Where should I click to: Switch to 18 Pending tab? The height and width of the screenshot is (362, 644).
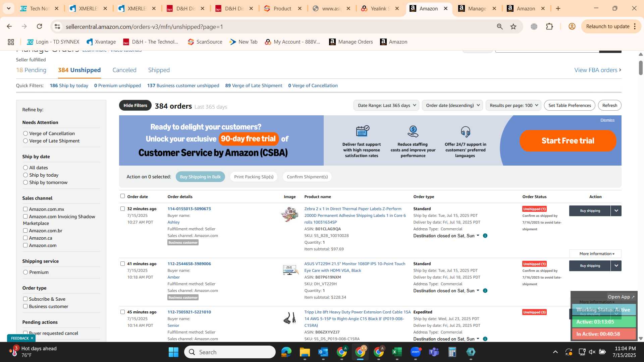[31, 70]
